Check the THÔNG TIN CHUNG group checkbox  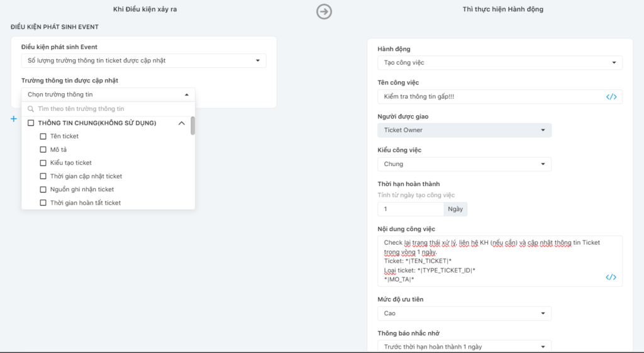[x=31, y=123]
